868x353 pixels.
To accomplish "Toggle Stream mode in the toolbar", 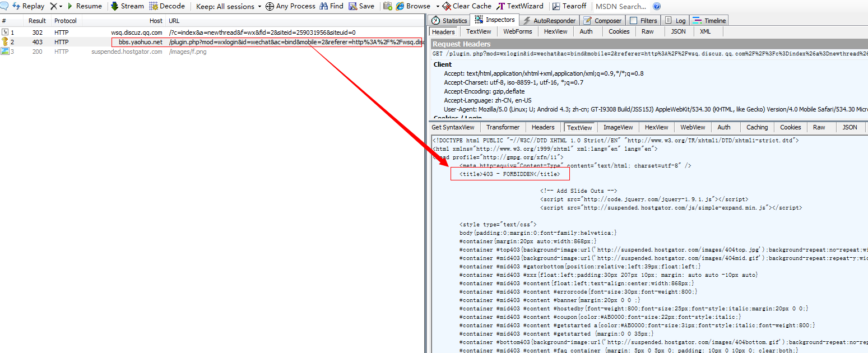I will coord(127,6).
